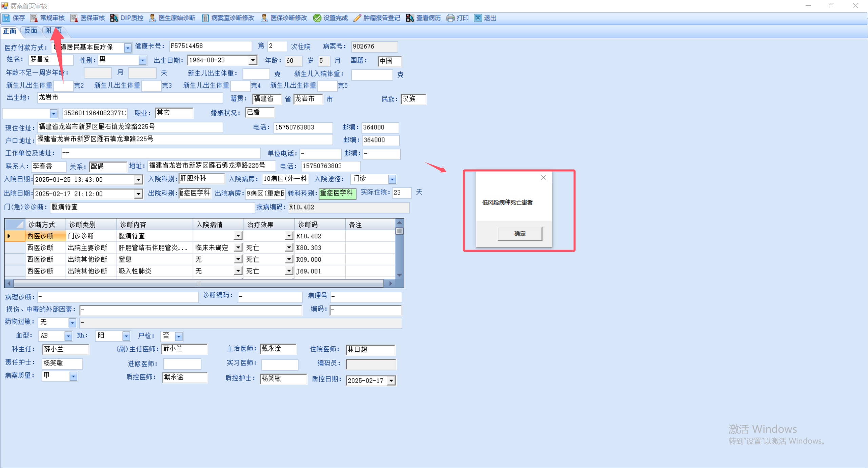868x468 pixels.
Task: Switch to the 反面 tab
Action: [x=31, y=31]
